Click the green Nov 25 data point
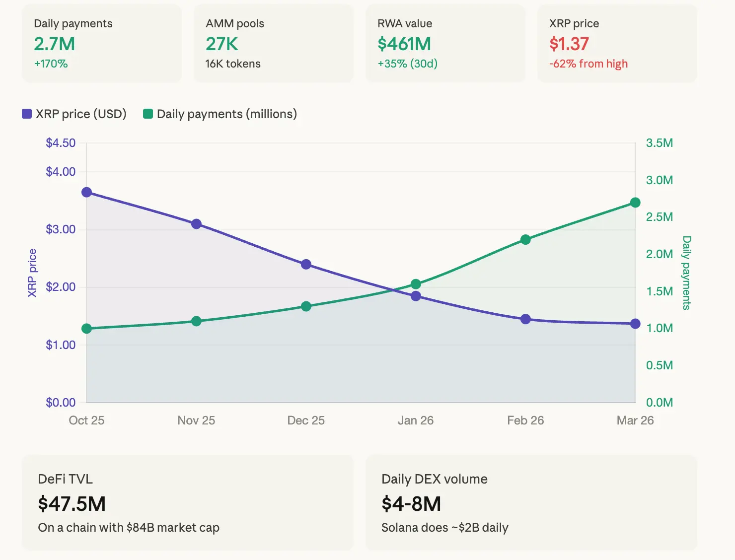The width and height of the screenshot is (735, 560). click(196, 321)
